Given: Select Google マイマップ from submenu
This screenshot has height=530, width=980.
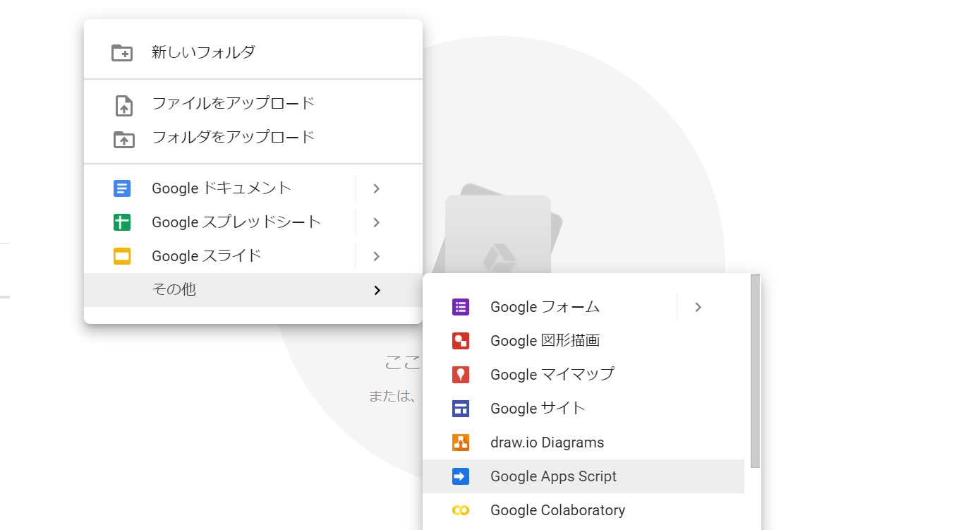Looking at the screenshot, I should click(583, 375).
